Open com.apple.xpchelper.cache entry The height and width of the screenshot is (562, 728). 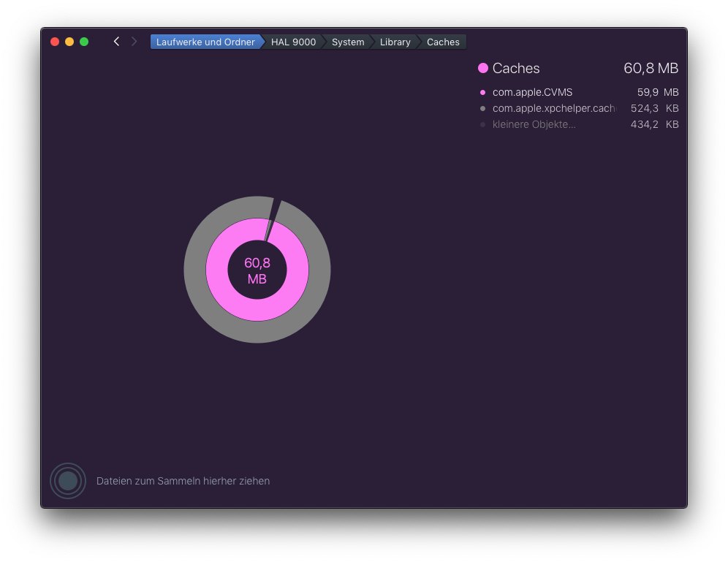554,108
